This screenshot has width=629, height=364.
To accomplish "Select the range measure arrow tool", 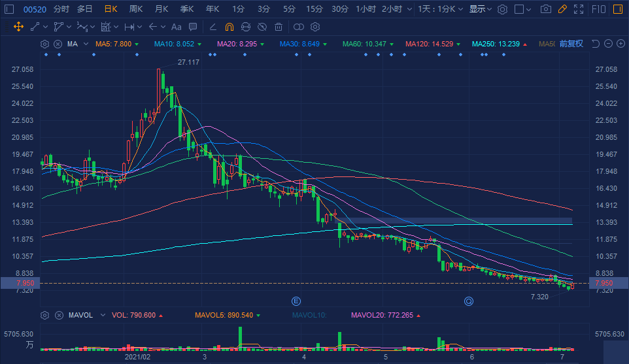I will tap(129, 27).
